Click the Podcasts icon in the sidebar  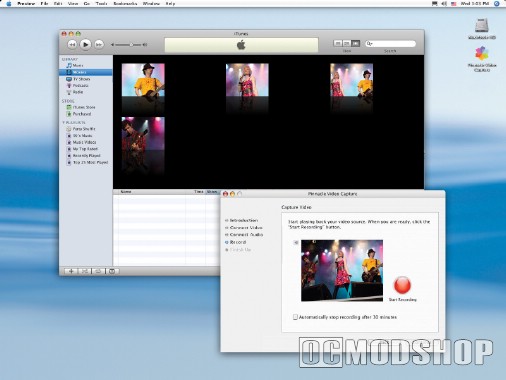click(69, 86)
